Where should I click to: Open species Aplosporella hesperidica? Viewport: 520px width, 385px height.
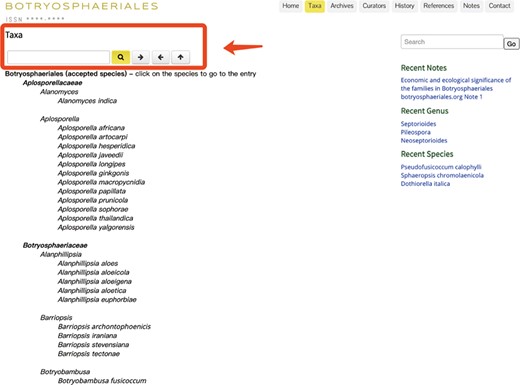click(x=96, y=146)
